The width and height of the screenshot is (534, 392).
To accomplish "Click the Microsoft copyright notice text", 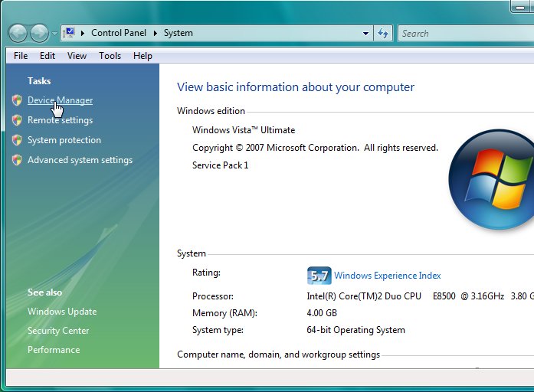I will 315,148.
